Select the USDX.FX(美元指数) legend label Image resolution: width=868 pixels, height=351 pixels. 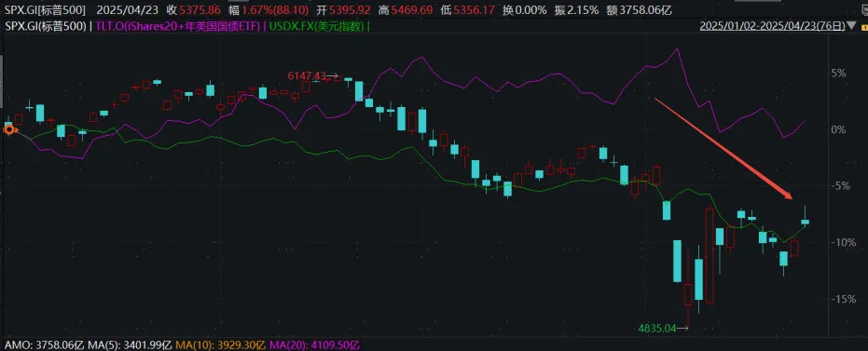[317, 26]
